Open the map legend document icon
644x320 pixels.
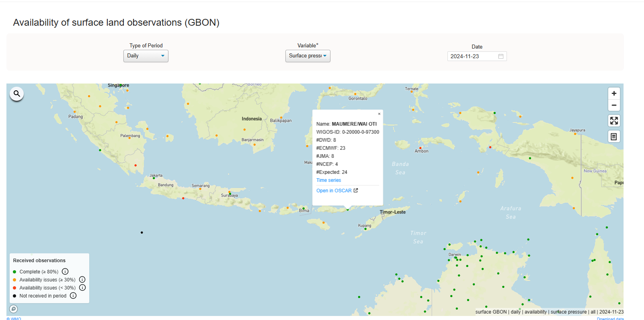(614, 137)
